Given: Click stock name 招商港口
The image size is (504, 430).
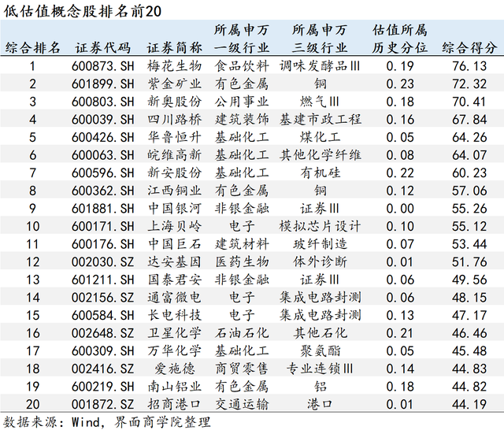Looking at the screenshot, I should (x=175, y=404).
